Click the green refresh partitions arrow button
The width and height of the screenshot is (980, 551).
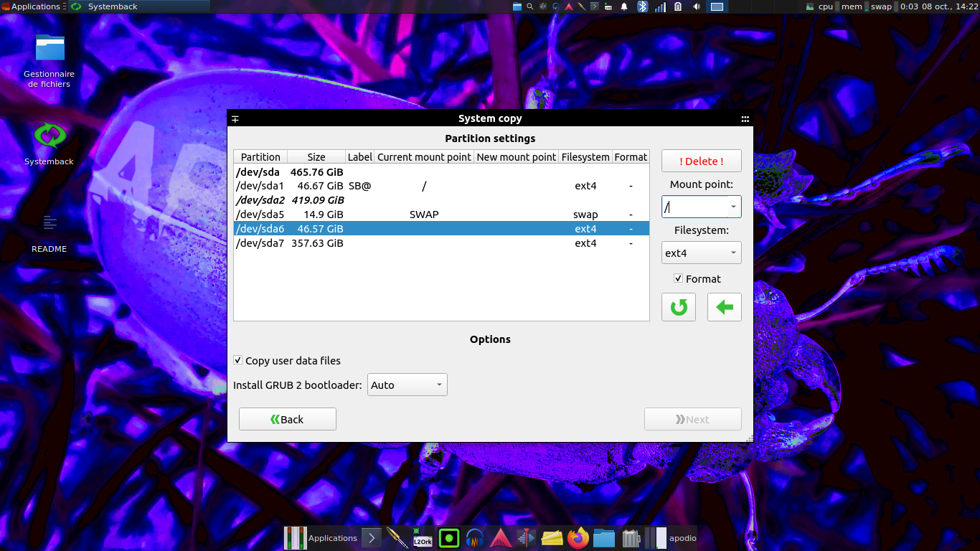click(678, 307)
